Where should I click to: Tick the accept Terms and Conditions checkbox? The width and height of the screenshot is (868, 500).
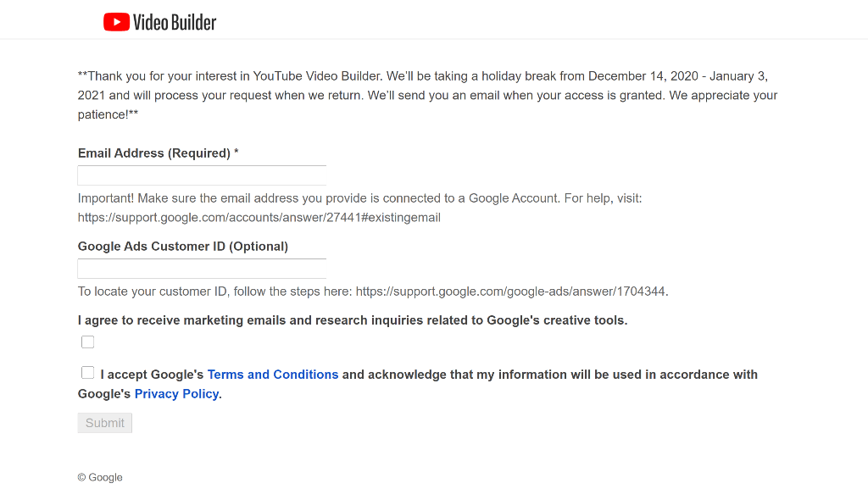point(87,373)
